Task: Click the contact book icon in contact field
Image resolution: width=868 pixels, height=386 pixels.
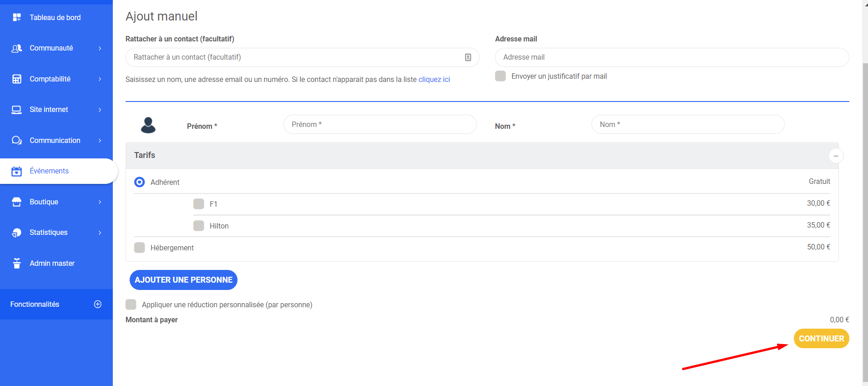Action: click(x=468, y=57)
